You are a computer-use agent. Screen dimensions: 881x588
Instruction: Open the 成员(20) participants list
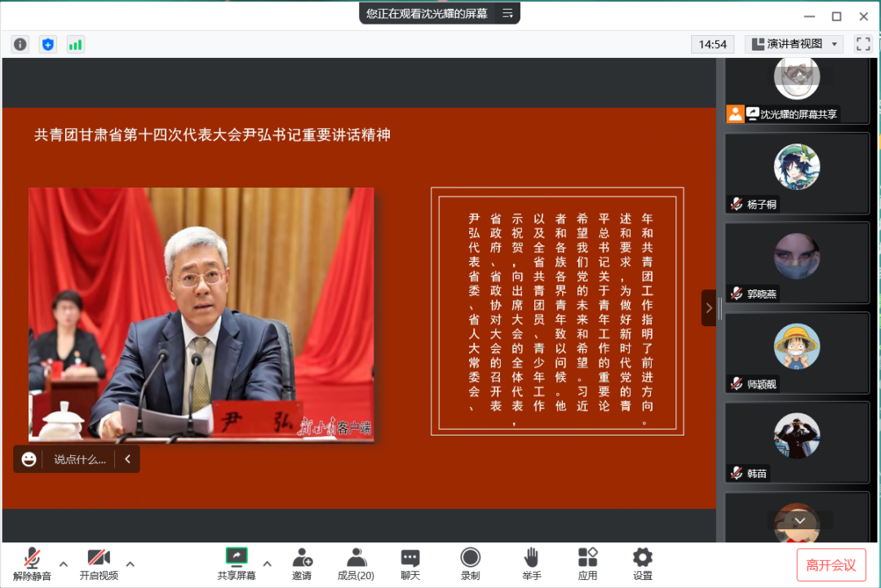(356, 564)
